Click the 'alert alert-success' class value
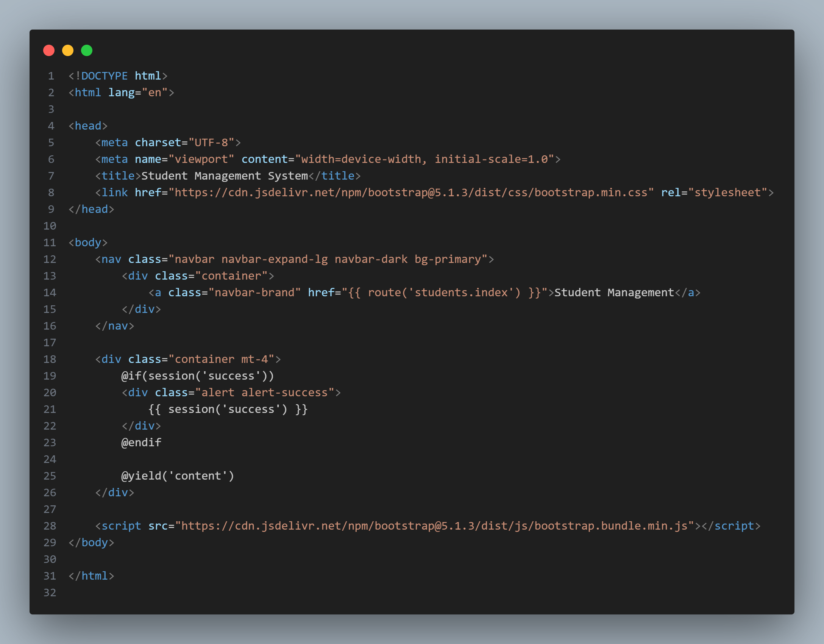The image size is (824, 644). coord(264,392)
